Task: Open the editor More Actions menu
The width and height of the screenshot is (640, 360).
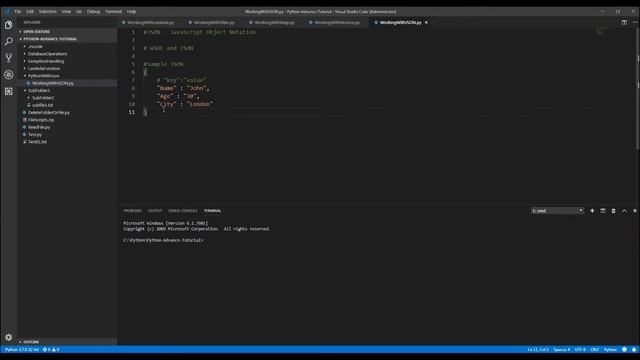Action: [x=635, y=22]
